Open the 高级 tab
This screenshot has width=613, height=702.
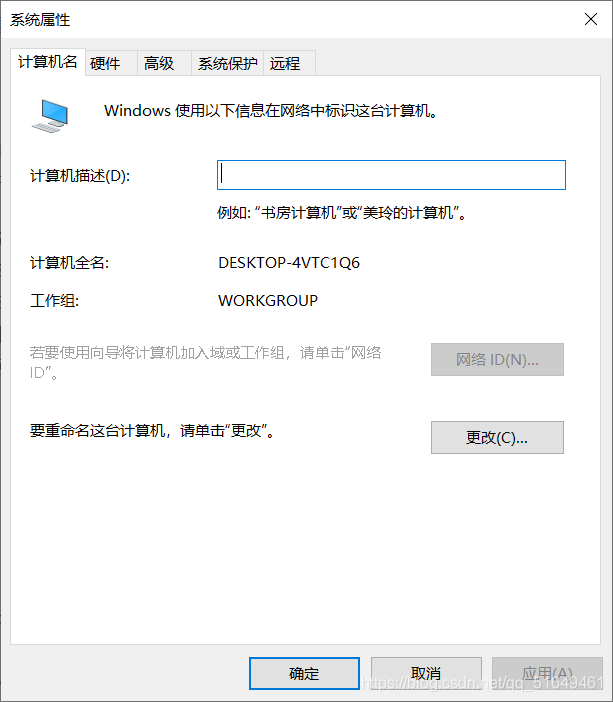(x=164, y=63)
